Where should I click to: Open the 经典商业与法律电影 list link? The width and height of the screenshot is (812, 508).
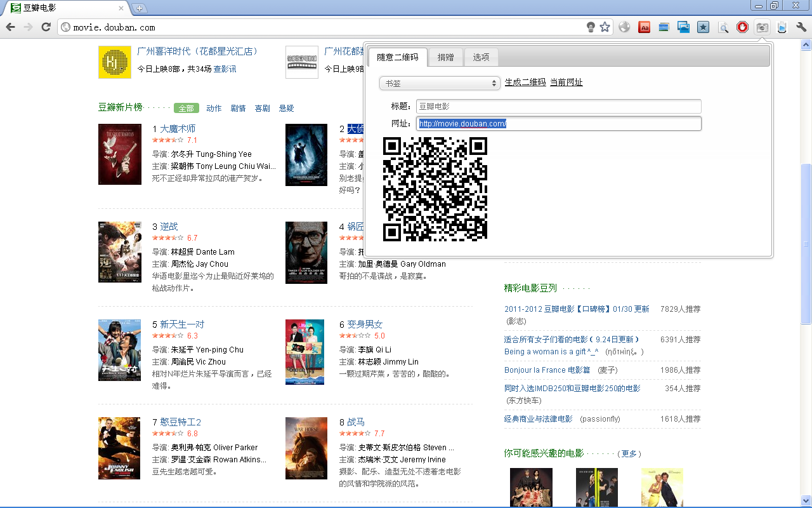pos(539,419)
